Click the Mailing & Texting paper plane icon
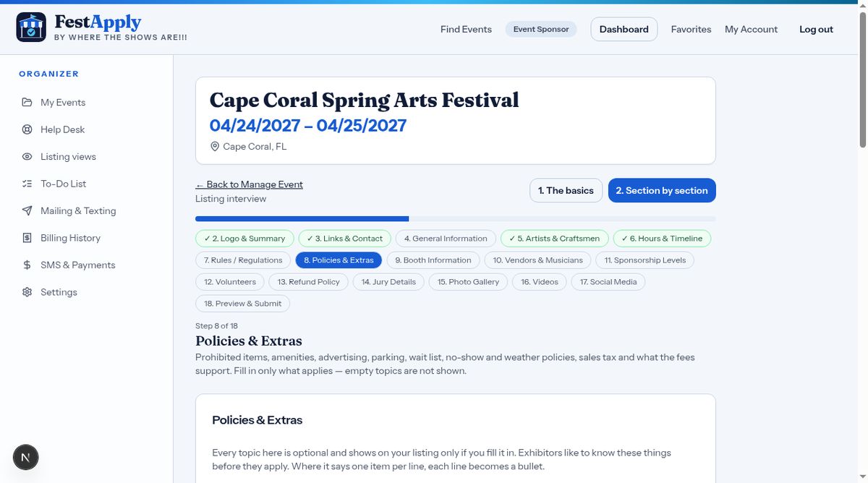 (x=27, y=210)
